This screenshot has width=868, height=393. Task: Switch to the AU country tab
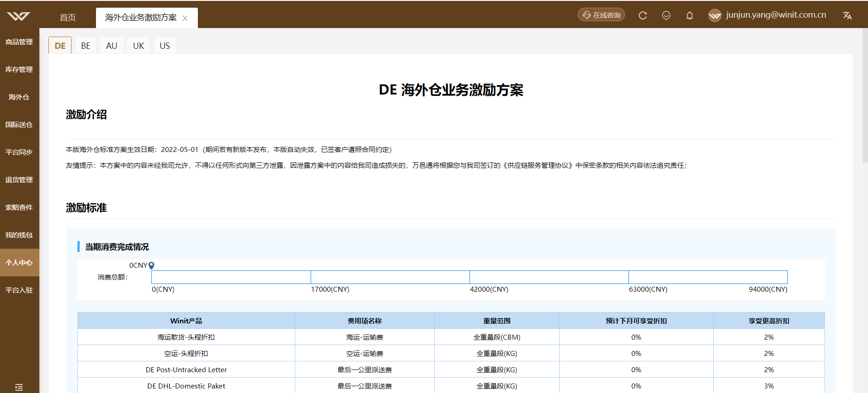111,46
